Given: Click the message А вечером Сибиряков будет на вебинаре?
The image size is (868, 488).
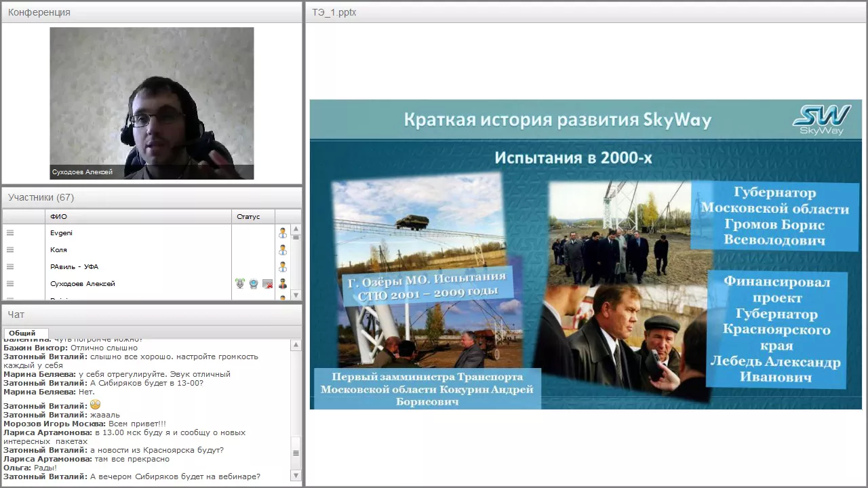Looking at the screenshot, I should (175, 476).
